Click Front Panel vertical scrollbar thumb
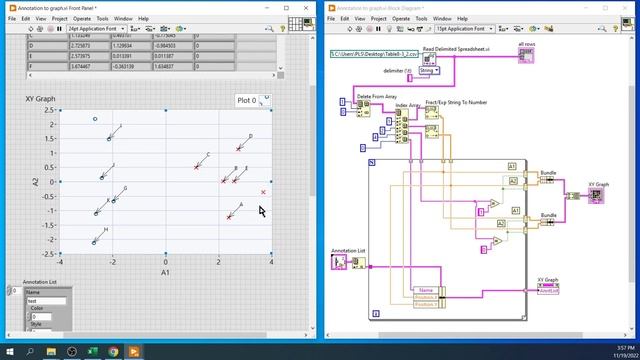 pos(312,140)
